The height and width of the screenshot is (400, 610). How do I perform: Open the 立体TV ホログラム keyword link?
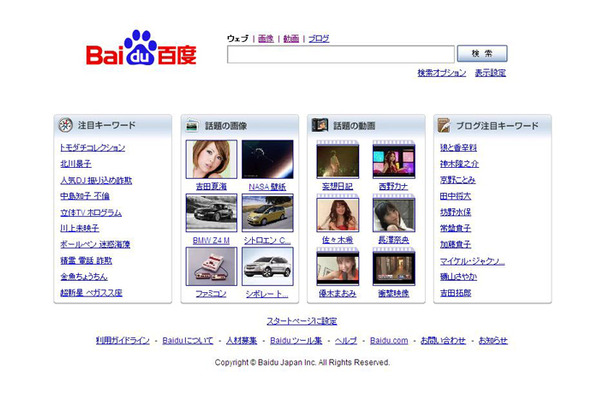point(91,212)
